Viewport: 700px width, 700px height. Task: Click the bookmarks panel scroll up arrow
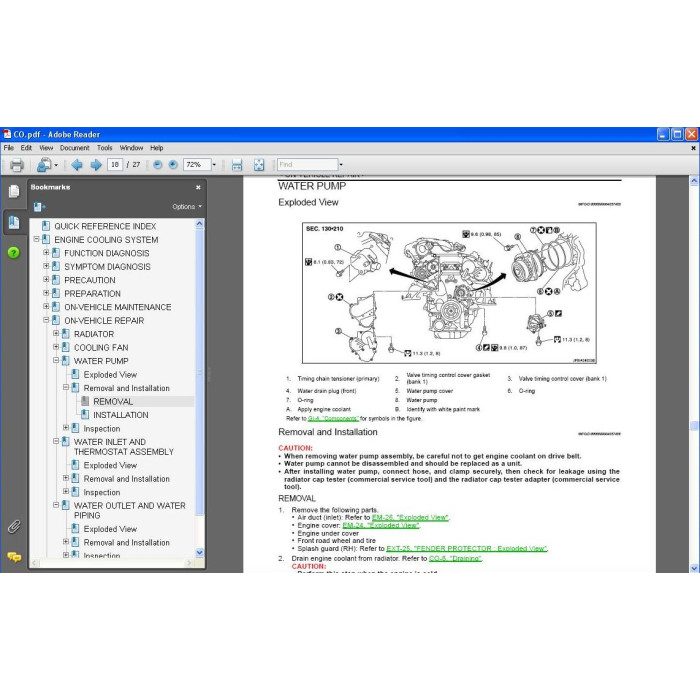[200, 224]
